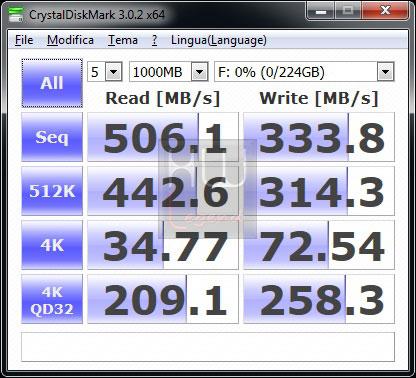
Task: Open the Modifica menu
Action: pos(70,40)
